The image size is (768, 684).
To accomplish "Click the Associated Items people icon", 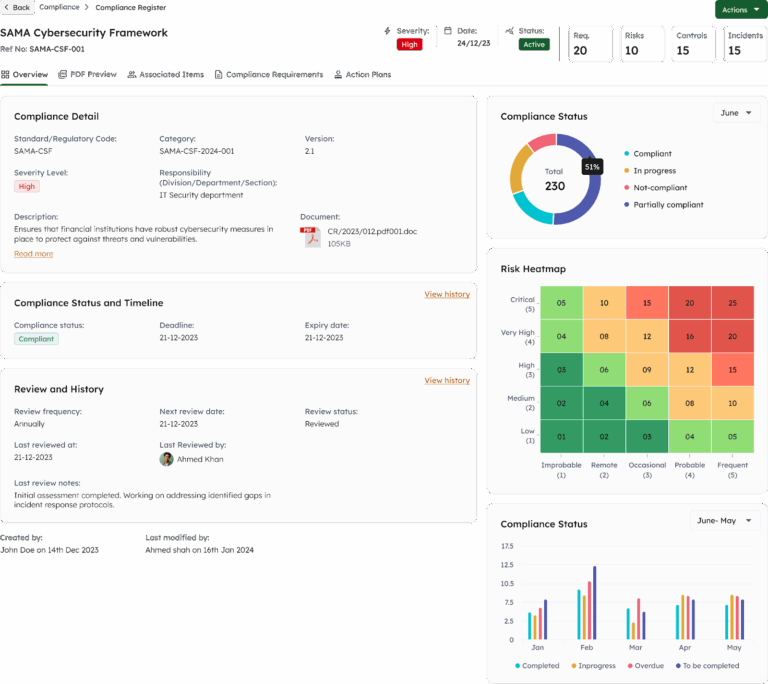I will tap(132, 74).
